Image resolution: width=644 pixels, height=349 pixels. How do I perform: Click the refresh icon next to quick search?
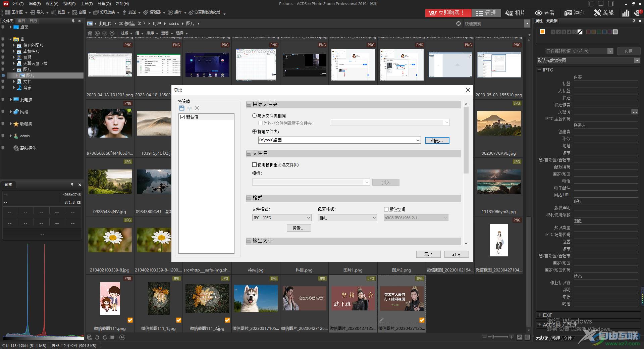point(459,23)
